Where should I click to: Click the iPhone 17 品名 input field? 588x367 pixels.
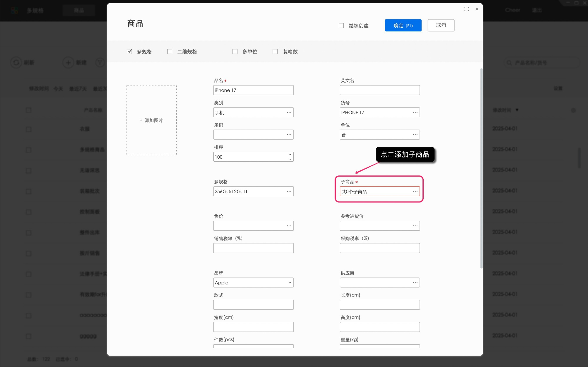pos(253,90)
